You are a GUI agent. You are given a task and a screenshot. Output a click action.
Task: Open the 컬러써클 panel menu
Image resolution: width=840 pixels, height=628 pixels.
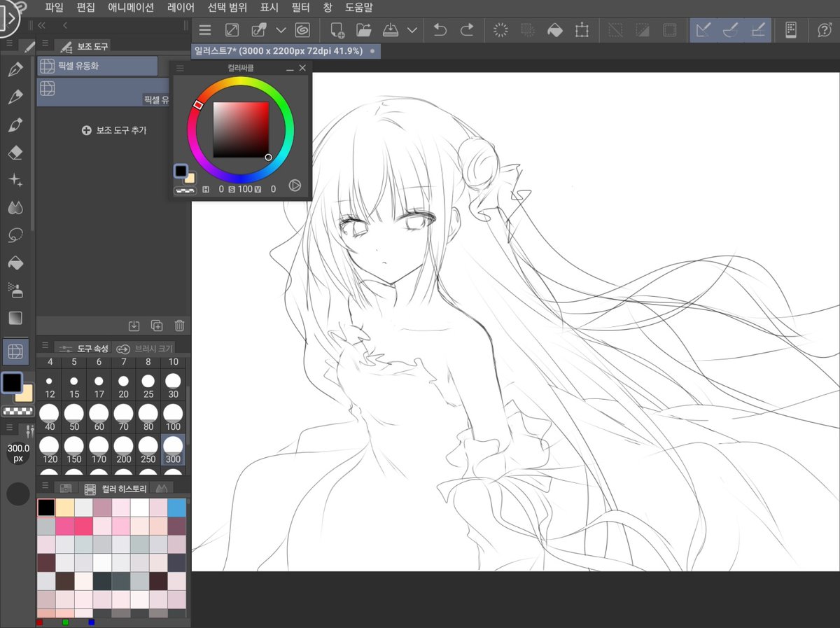tap(180, 69)
